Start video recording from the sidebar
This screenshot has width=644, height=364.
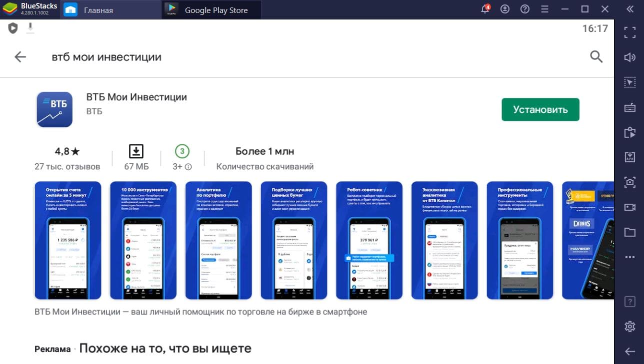pyautogui.click(x=629, y=207)
